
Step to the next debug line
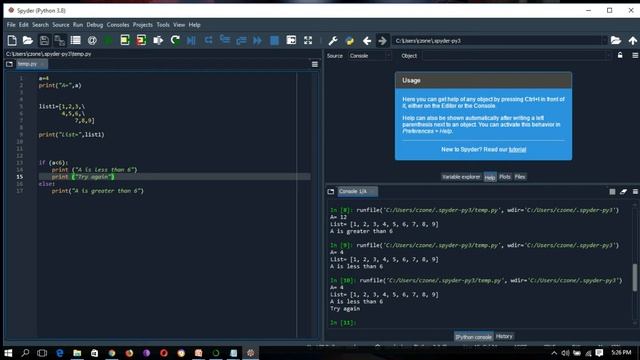[x=208, y=40]
